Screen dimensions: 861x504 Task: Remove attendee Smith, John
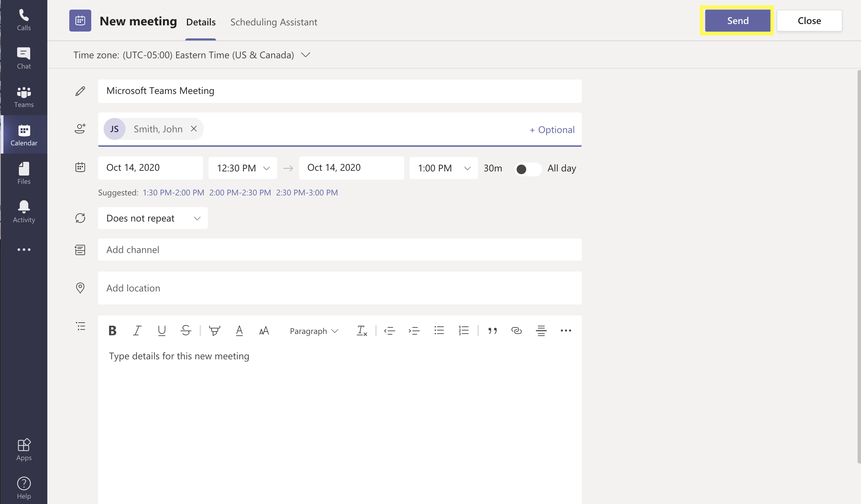click(194, 129)
